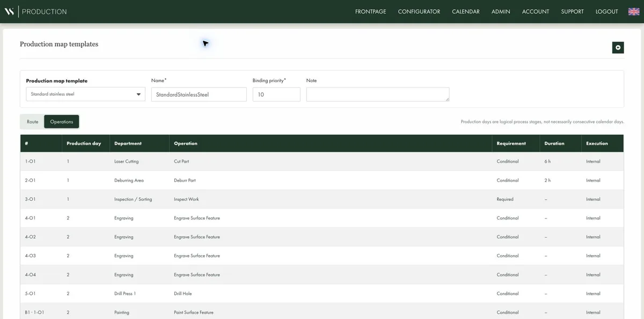The image size is (644, 319).
Task: Select row 3-O1 identifier
Action: (x=31, y=199)
